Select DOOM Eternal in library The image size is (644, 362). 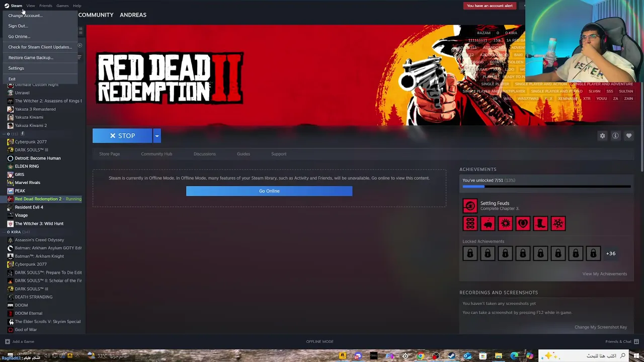pos(29,313)
